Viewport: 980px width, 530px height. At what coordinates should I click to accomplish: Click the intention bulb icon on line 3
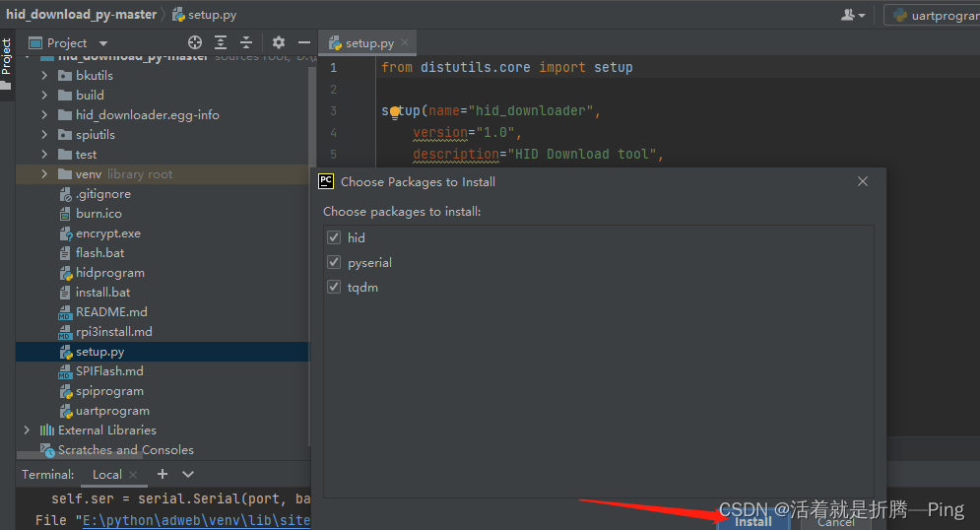[x=394, y=112]
